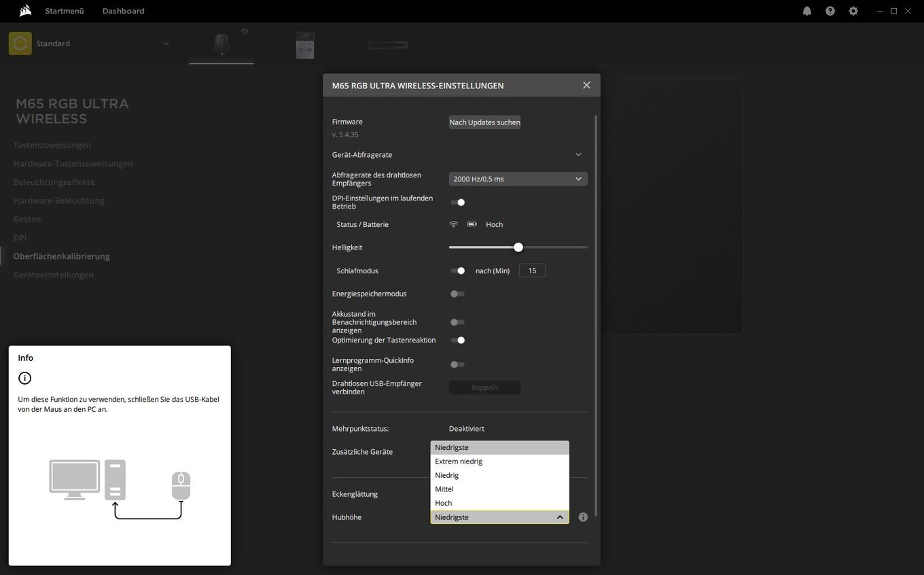The image size is (924, 575).
Task: Open DPI in the sidebar
Action: (x=20, y=238)
